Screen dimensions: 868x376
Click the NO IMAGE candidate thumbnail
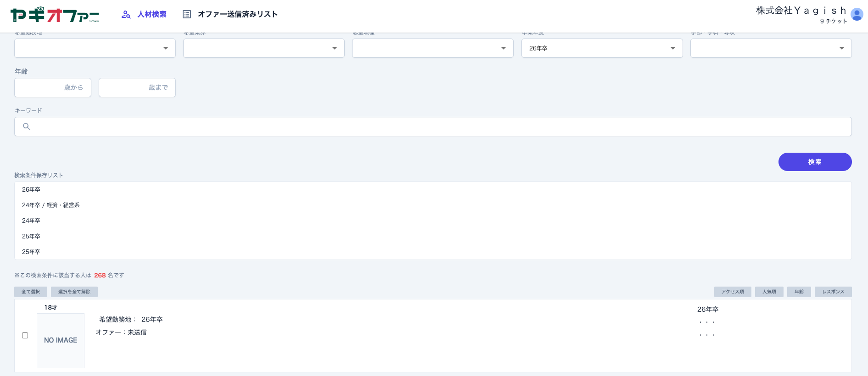(61, 340)
